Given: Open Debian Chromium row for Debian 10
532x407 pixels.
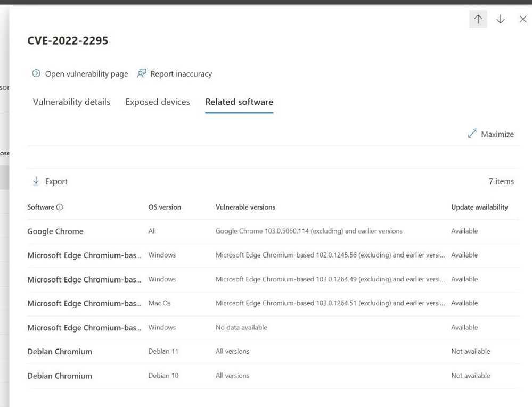Looking at the screenshot, I should tap(273, 376).
